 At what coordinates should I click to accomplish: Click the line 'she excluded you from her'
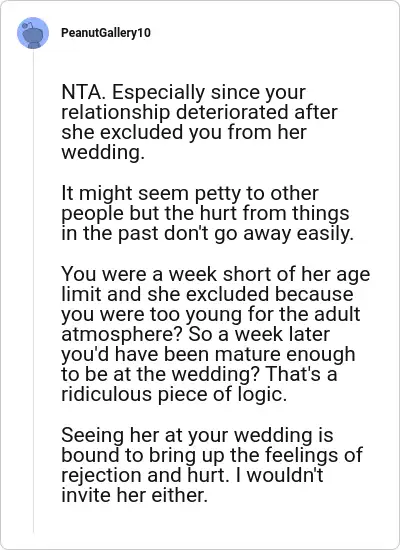point(184,132)
